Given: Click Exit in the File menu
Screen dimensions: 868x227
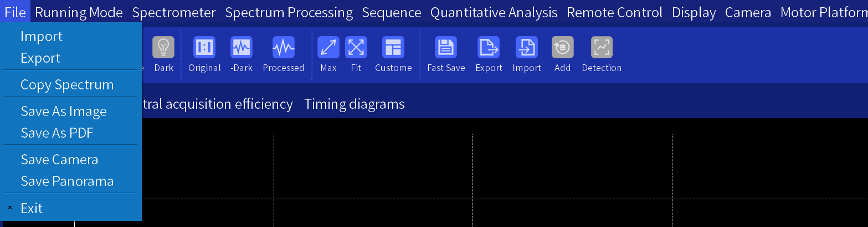Looking at the screenshot, I should click(32, 209).
